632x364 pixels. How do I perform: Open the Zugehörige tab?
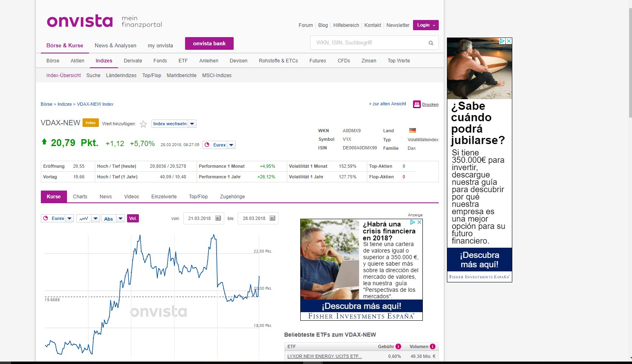coord(232,197)
